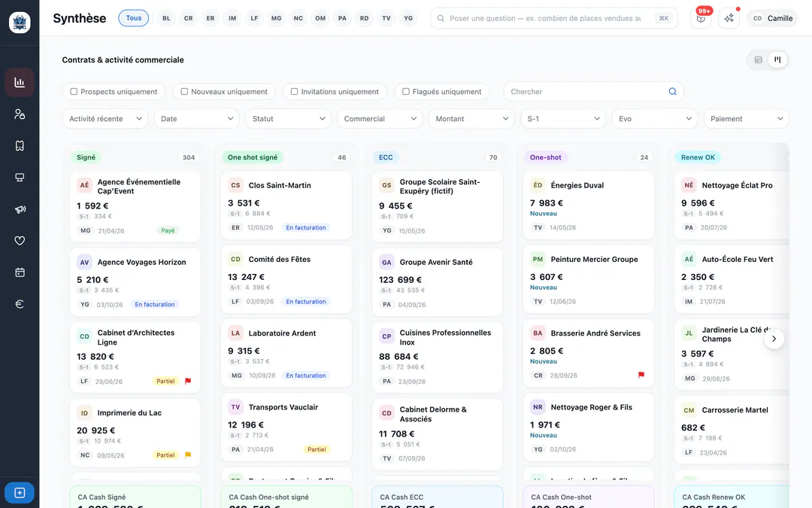The image size is (812, 508).
Task: Expand the Commercial filter dropdown
Action: (380, 119)
